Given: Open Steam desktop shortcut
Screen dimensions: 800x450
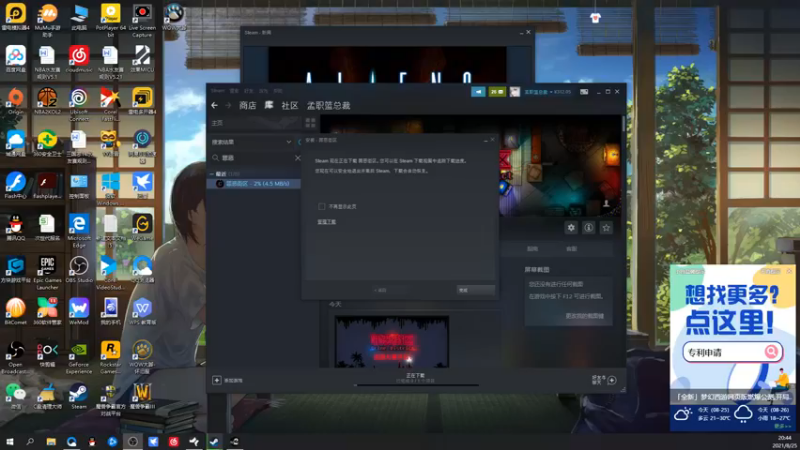Looking at the screenshot, I should coord(79,396).
